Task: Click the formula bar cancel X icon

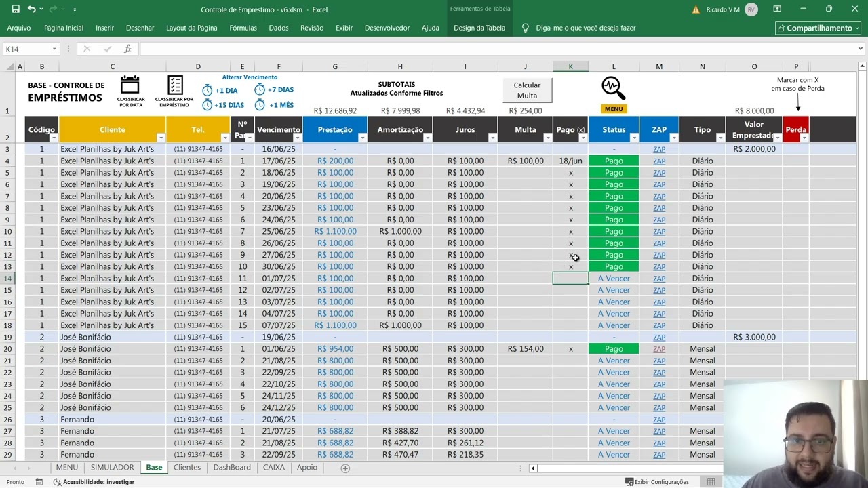Action: (x=87, y=49)
